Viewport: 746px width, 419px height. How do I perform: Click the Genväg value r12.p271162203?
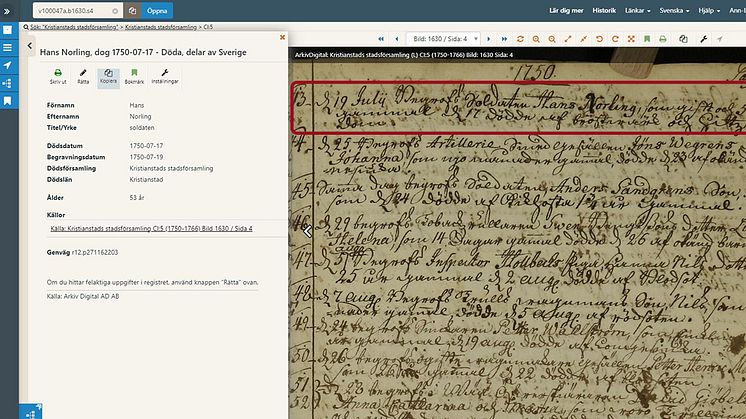pyautogui.click(x=95, y=253)
